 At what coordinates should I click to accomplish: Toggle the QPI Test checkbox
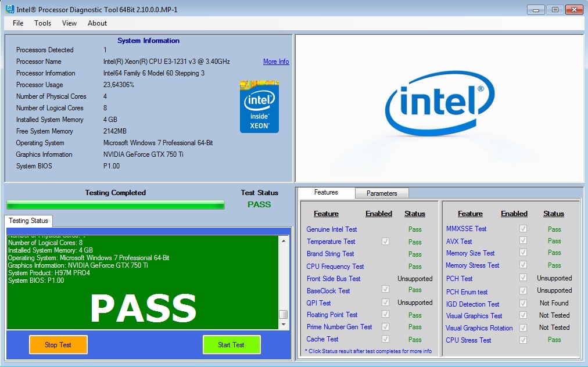[x=385, y=302]
